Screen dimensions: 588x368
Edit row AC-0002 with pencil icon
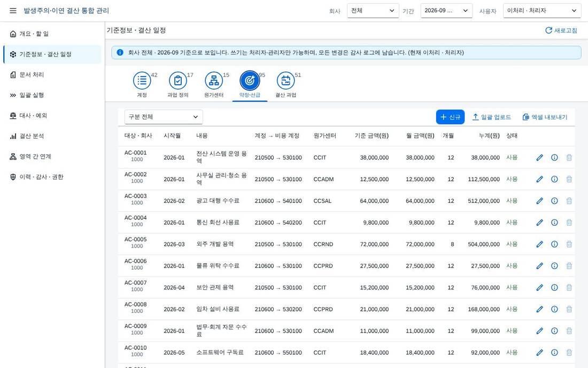pyautogui.click(x=540, y=179)
